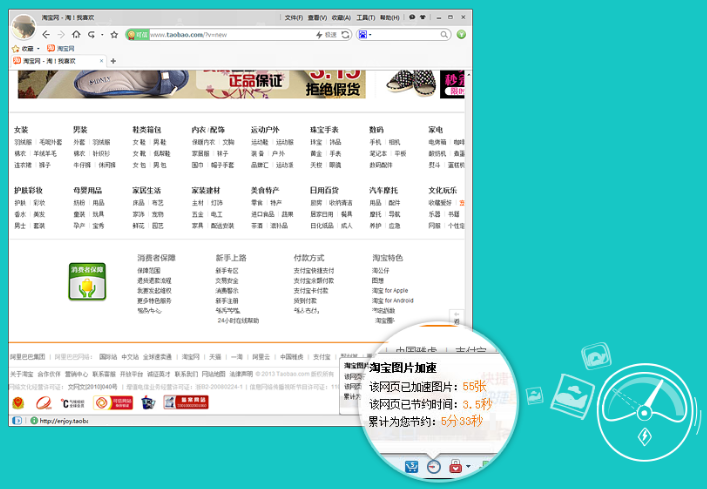The image size is (707, 489).
Task: Open the 日用百货 category
Action: pos(324,190)
